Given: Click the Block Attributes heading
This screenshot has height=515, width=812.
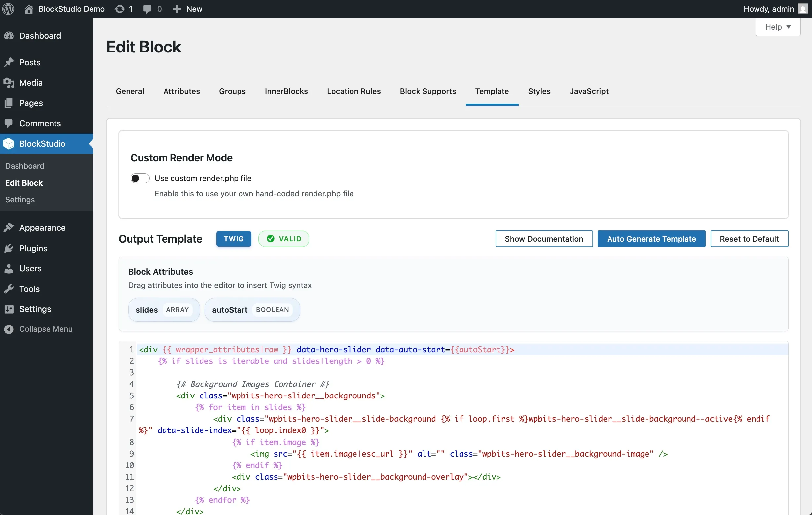Looking at the screenshot, I should pyautogui.click(x=161, y=272).
